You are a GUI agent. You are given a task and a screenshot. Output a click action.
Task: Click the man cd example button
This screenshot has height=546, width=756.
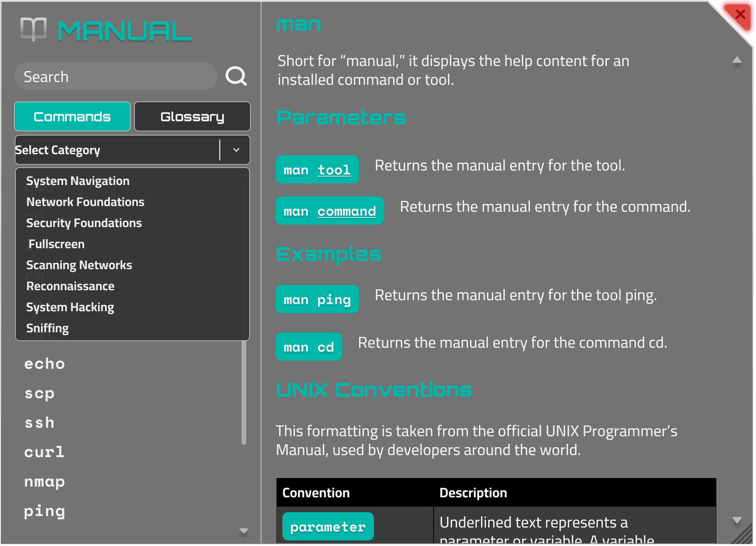(x=309, y=347)
